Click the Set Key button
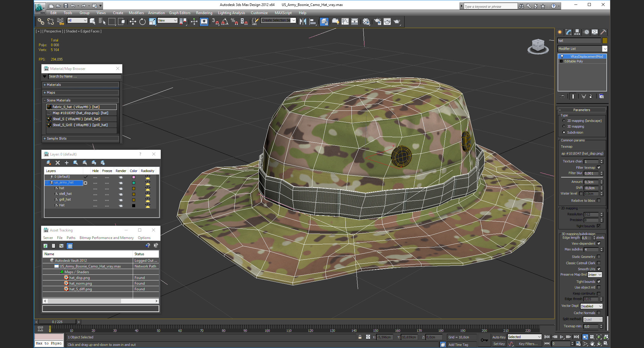 [x=499, y=344]
